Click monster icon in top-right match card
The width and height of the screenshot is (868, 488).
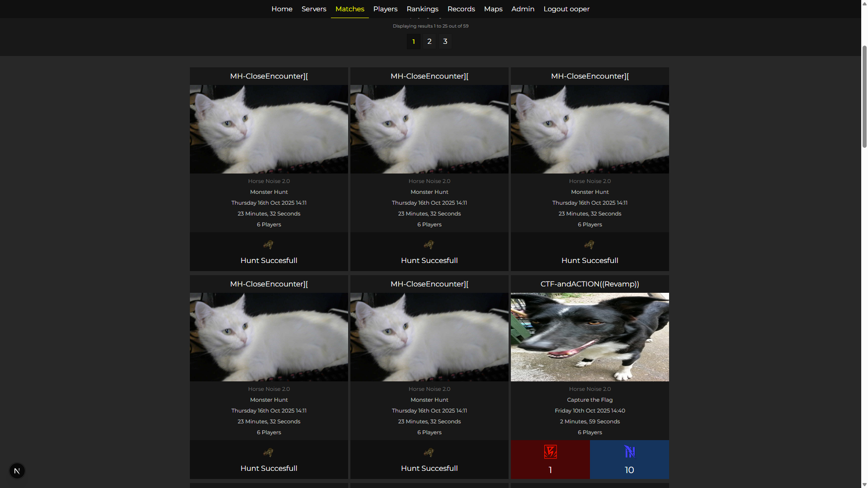[x=590, y=245]
